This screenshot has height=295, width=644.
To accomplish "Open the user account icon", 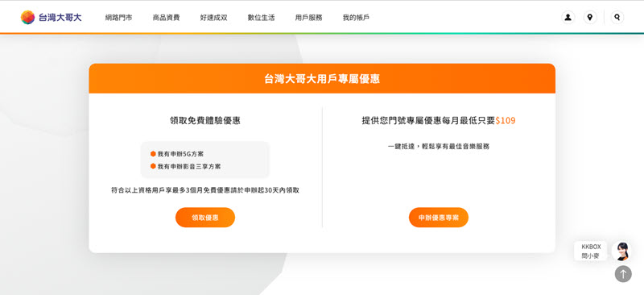I will [568, 17].
